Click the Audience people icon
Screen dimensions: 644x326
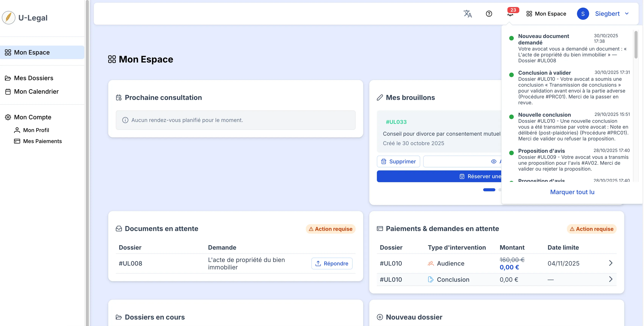[x=430, y=263]
